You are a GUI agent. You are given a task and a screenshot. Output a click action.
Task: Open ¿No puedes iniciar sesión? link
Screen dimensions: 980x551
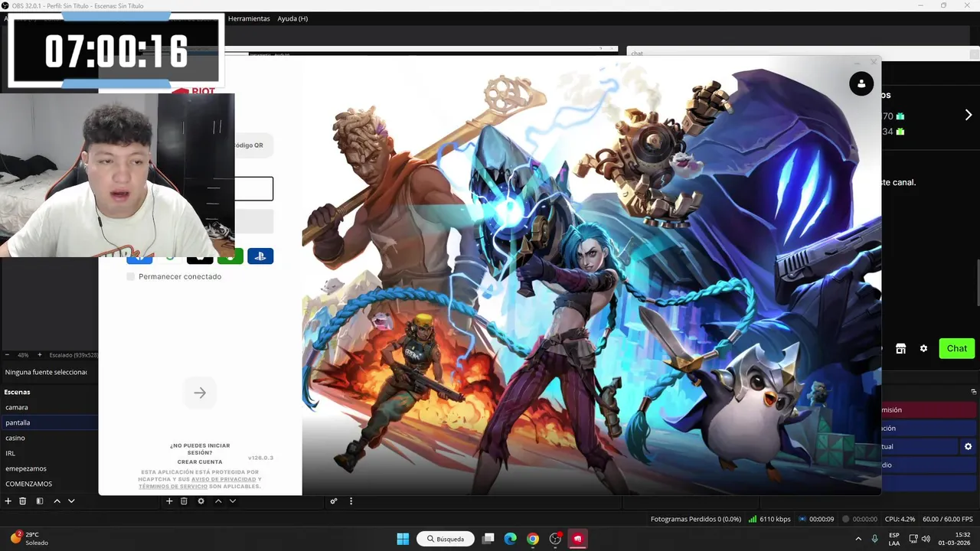[x=200, y=448]
